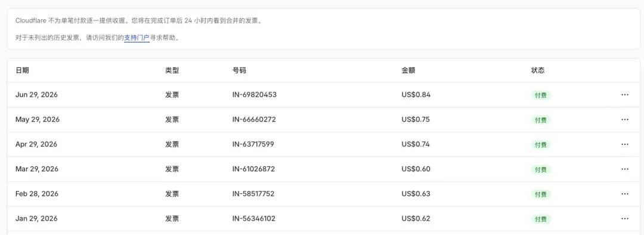The image size is (644, 235).
Task: Select the Mar 29, 2026 date cell
Action: [x=36, y=169]
